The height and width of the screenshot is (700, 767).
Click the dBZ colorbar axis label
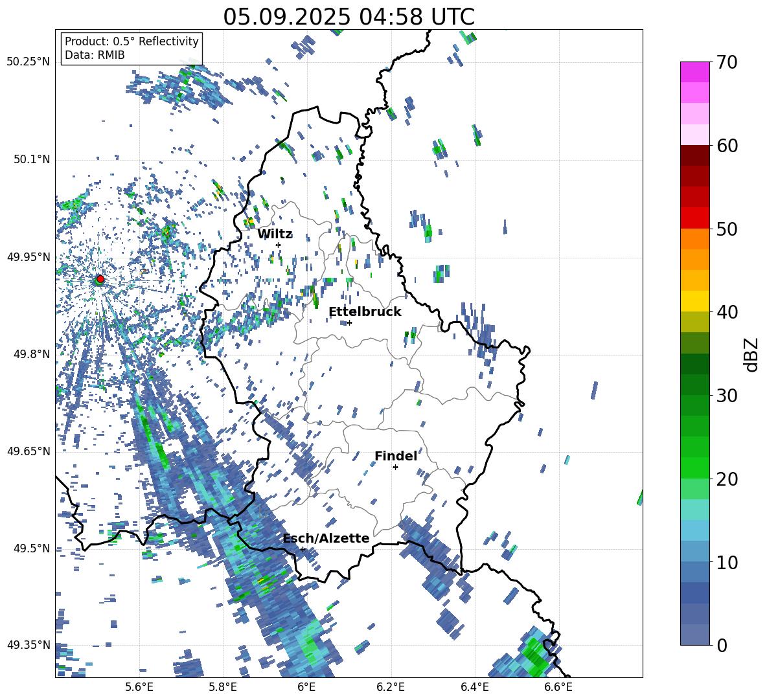click(752, 354)
